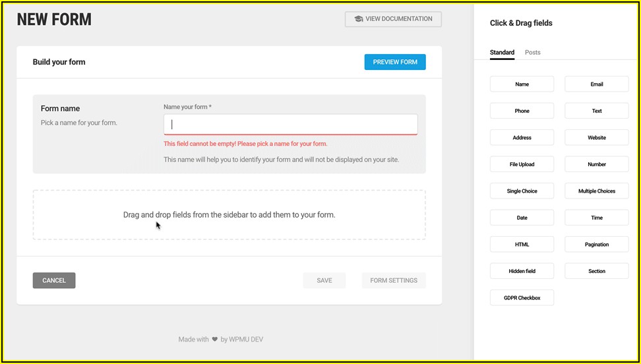Switch to the Posts tab

[532, 52]
